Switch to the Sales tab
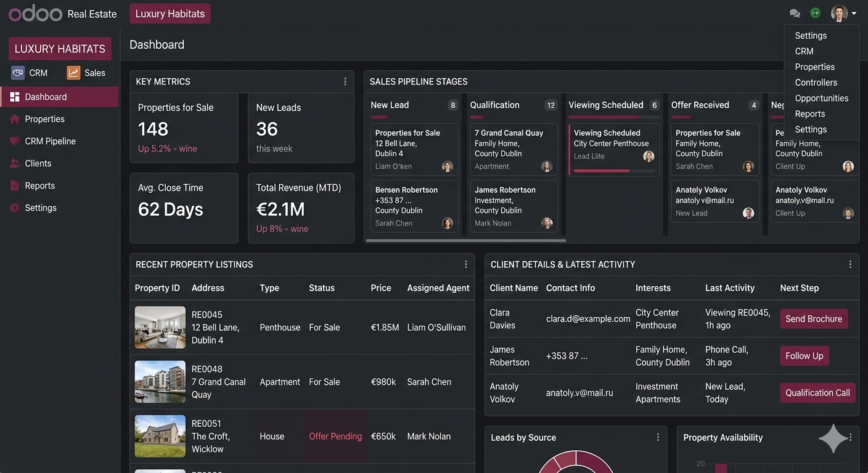868x473 pixels. (x=88, y=72)
